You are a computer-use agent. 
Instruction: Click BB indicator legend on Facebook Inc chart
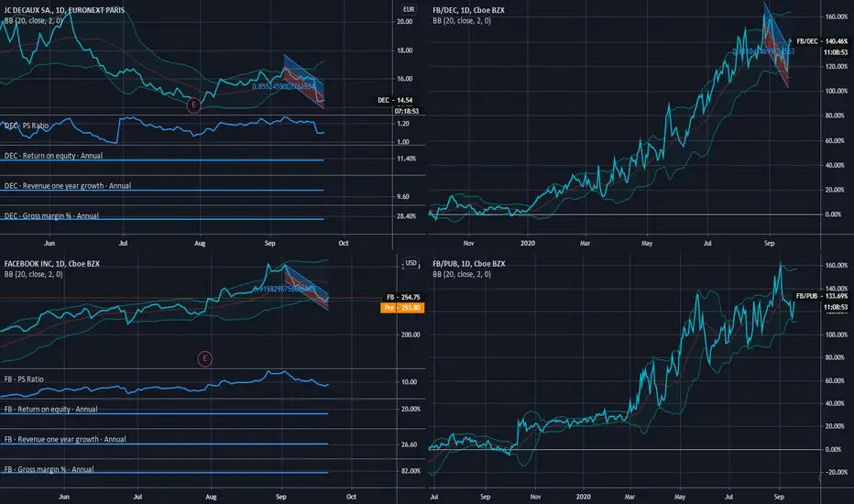[x=33, y=275]
